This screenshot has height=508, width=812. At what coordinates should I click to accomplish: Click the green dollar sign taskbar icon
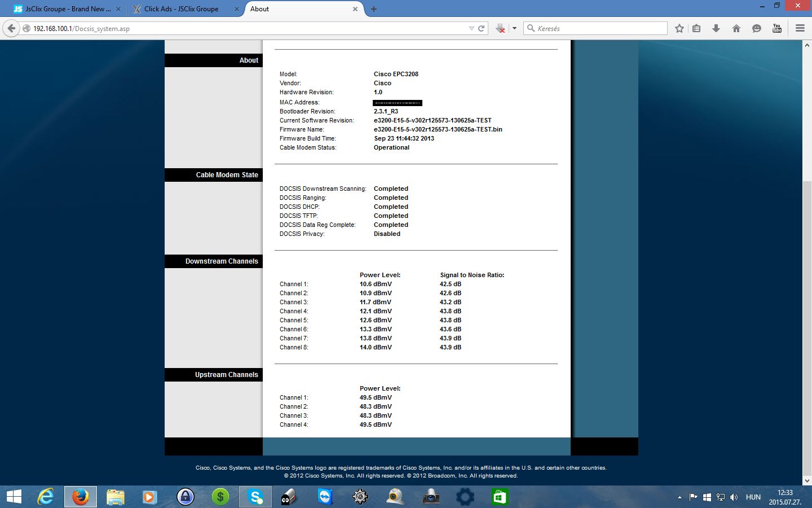pyautogui.click(x=220, y=497)
